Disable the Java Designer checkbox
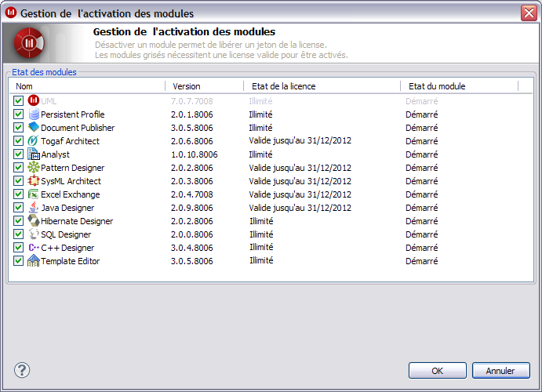Screen dimensions: 542x392 [x=18, y=207]
